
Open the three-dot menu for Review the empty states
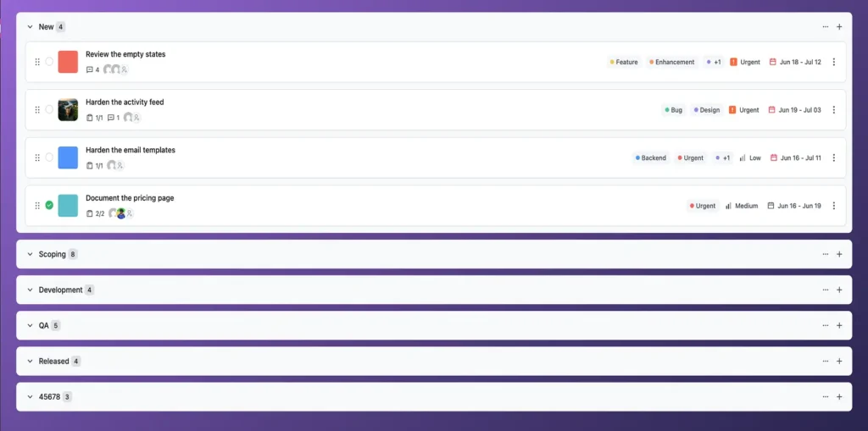834,62
